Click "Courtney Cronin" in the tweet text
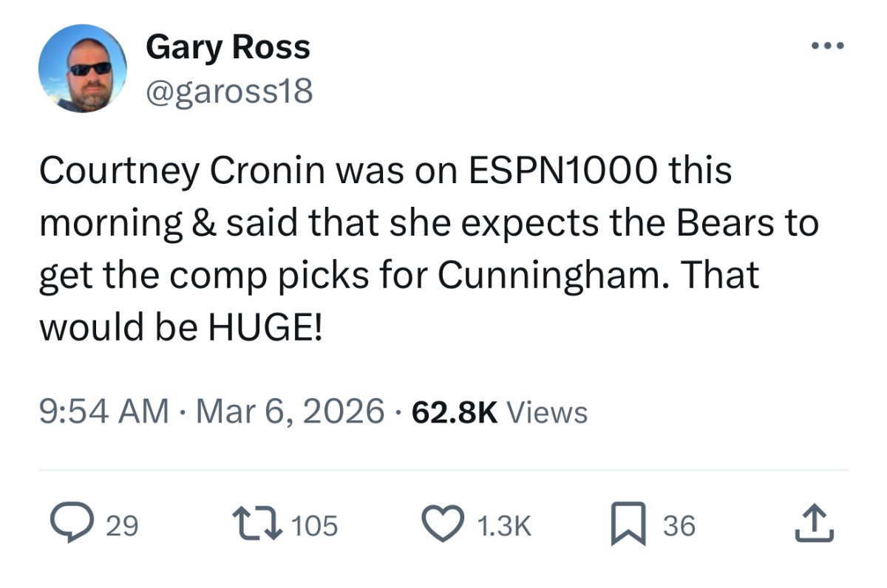This screenshot has width=887, height=588. coord(182,171)
